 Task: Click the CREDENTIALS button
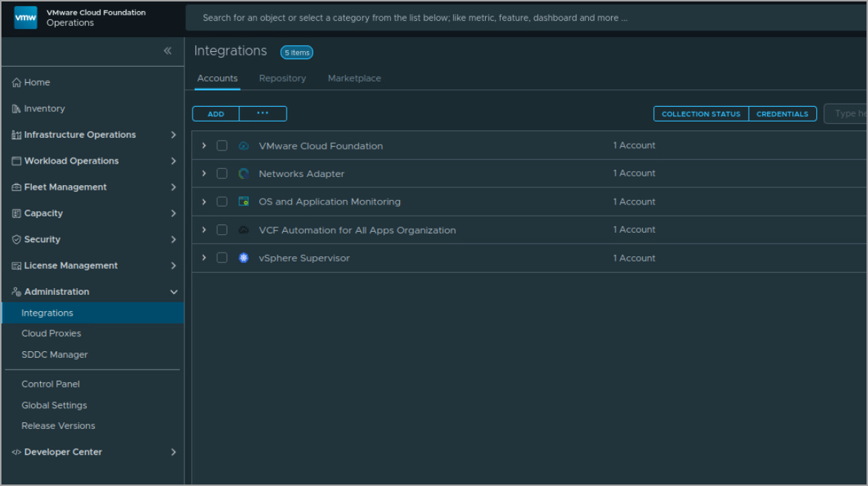[783, 114]
